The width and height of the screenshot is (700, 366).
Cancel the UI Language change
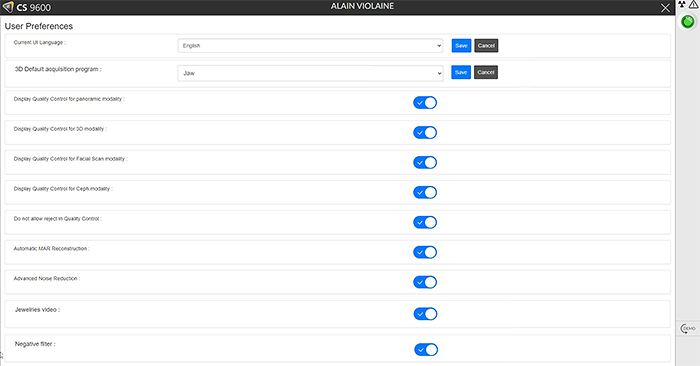[486, 46]
